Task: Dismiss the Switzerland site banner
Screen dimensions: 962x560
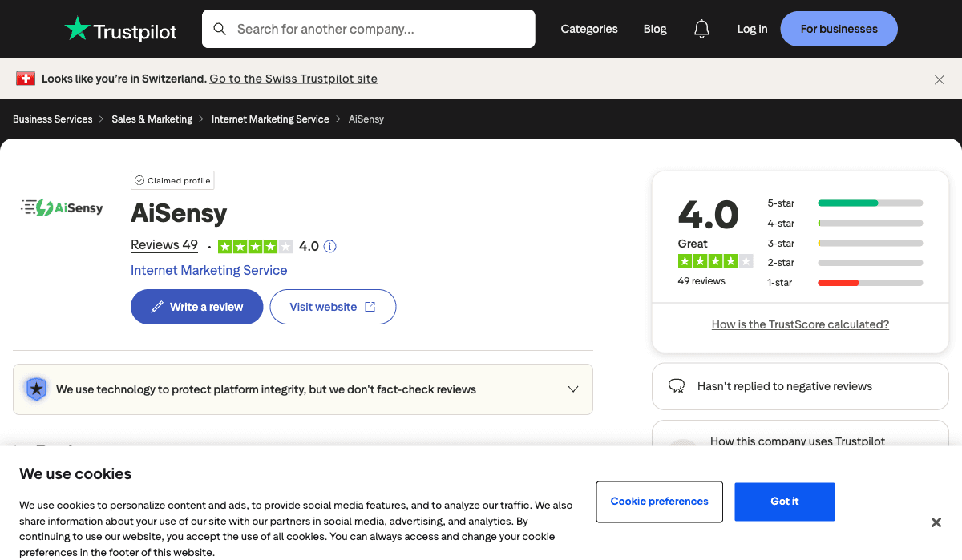Action: pos(940,79)
